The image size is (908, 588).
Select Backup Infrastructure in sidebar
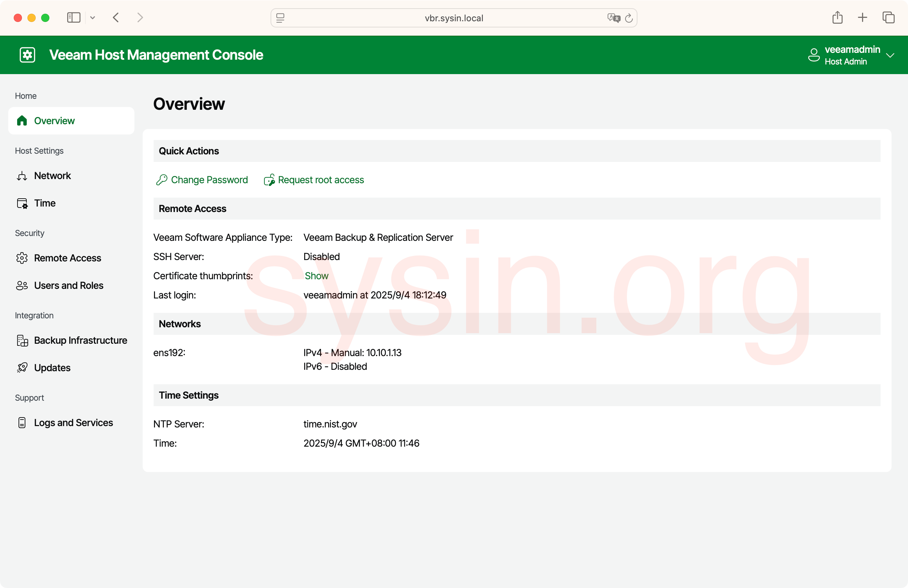coord(81,340)
